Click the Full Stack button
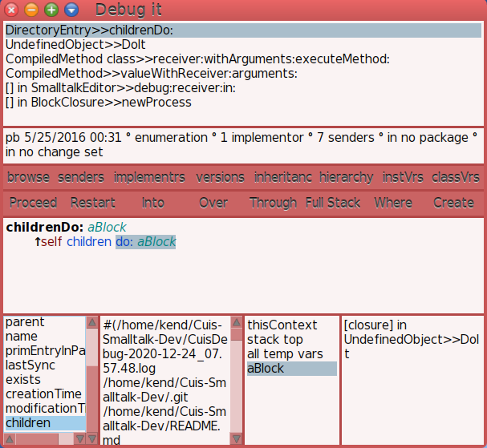The height and width of the screenshot is (448, 487). tap(333, 203)
